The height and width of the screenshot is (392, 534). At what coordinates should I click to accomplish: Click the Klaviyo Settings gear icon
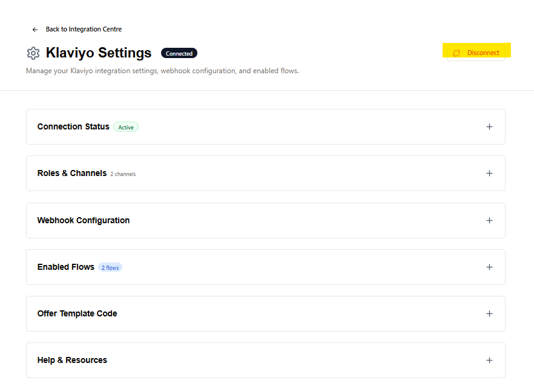pos(33,53)
